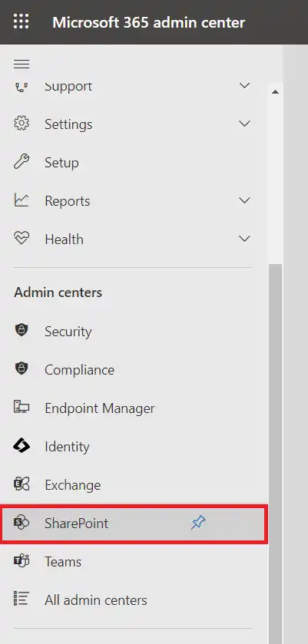Image resolution: width=308 pixels, height=644 pixels.
Task: Show All admin centers
Action: [134, 600]
